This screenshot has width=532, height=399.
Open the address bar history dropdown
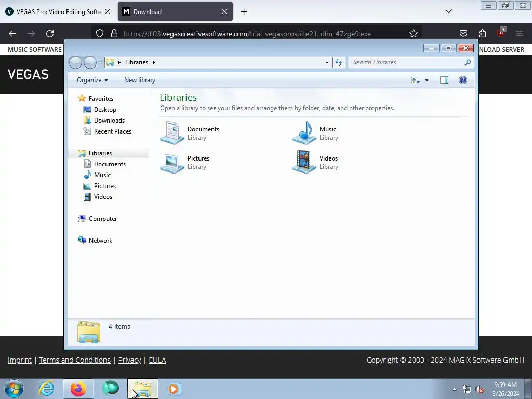click(327, 62)
